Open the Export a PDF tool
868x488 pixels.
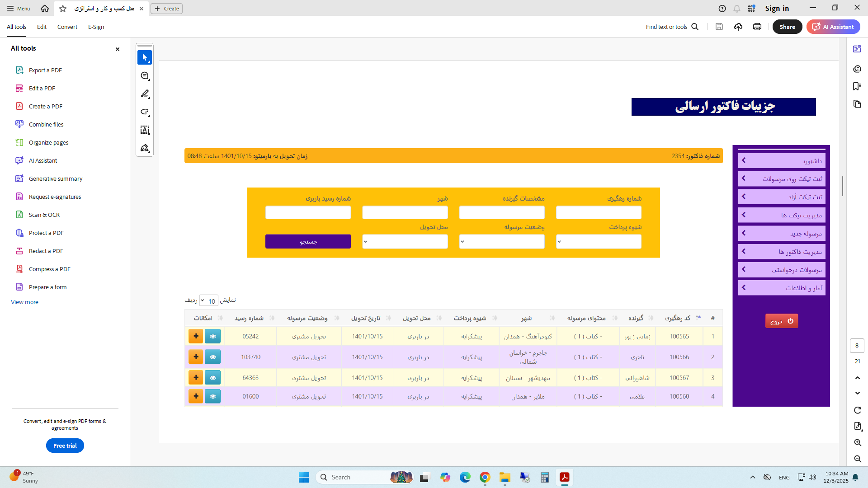pyautogui.click(x=45, y=70)
